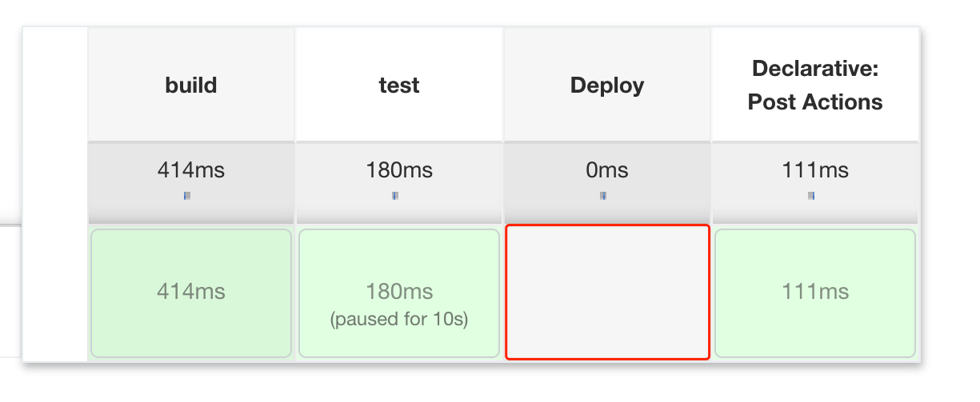Image resolution: width=980 pixels, height=402 pixels.
Task: Click the small bar under 414ms average
Action: 187,195
